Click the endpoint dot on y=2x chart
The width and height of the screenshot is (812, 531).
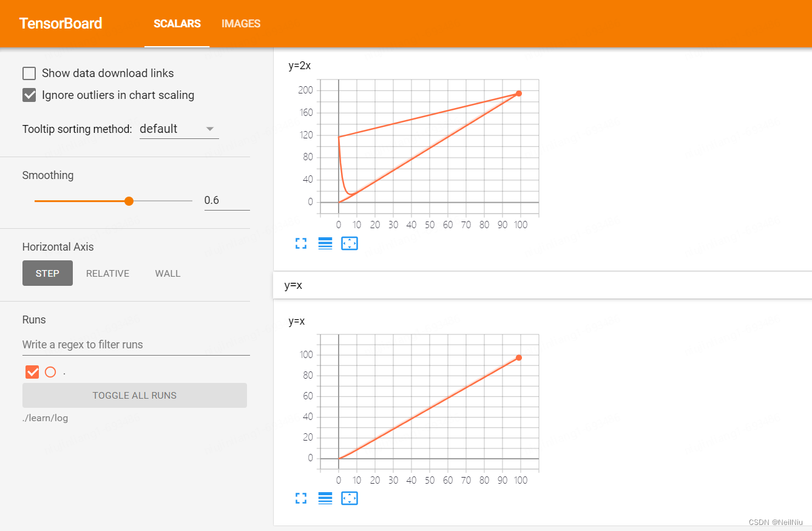(x=519, y=93)
